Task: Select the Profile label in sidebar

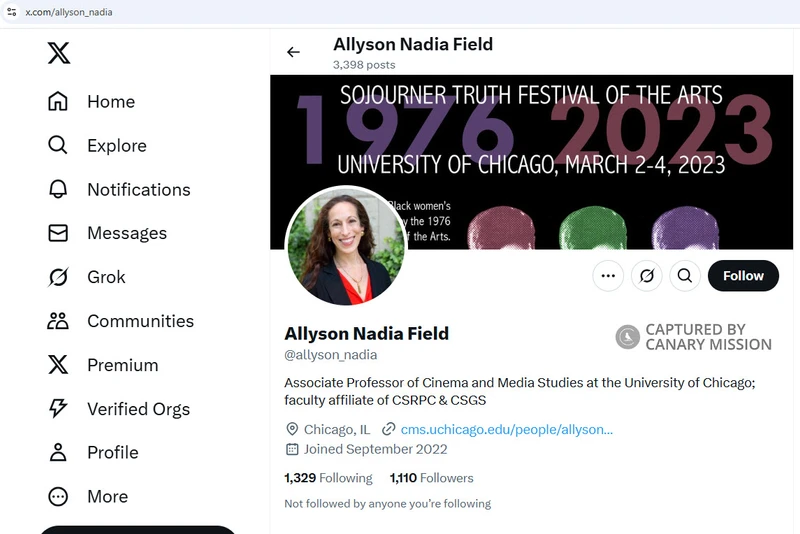Action: pos(113,452)
